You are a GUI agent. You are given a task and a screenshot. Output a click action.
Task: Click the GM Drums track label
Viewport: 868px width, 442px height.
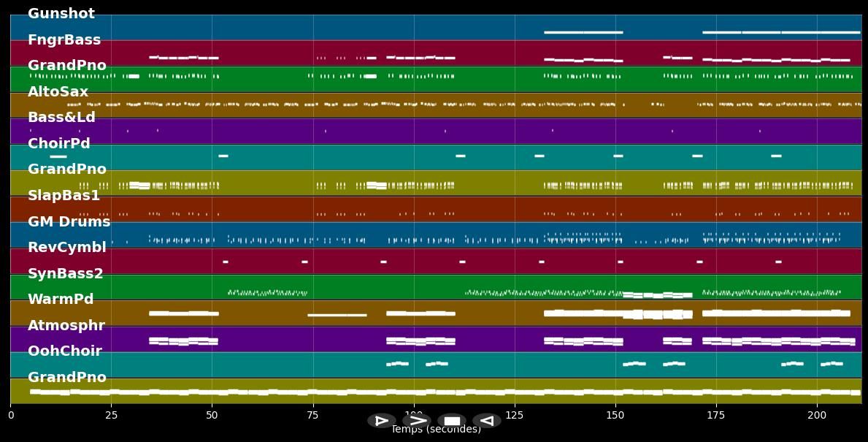[x=69, y=222]
